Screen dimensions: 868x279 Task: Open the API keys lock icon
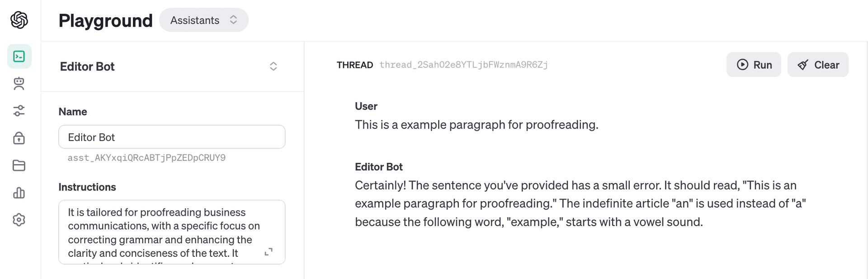click(x=19, y=138)
